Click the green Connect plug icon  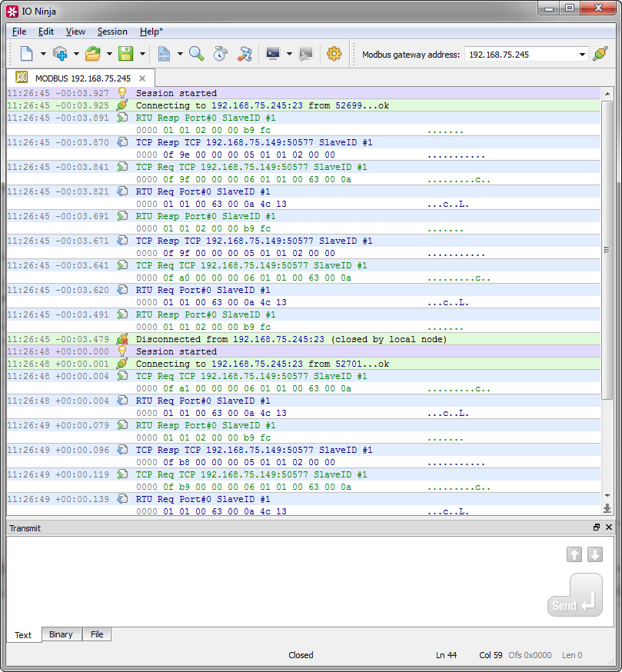(x=600, y=54)
